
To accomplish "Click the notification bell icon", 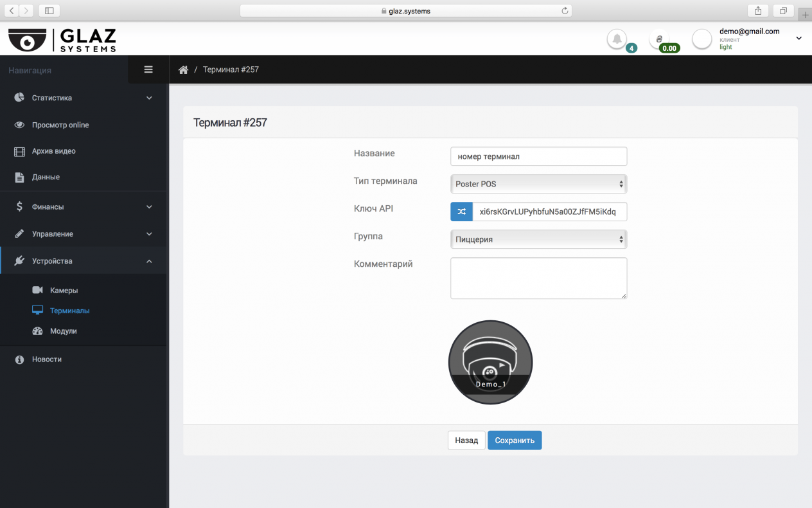I will [617, 39].
